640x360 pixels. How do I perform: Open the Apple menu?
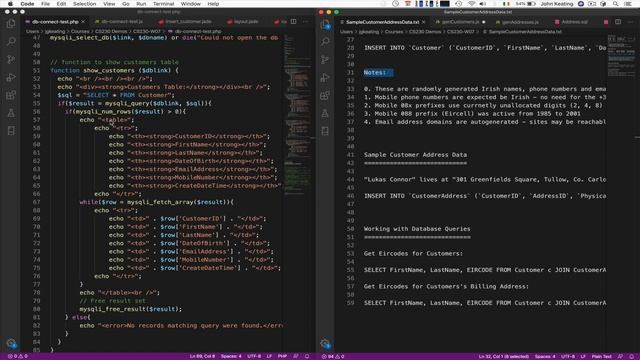click(10, 4)
